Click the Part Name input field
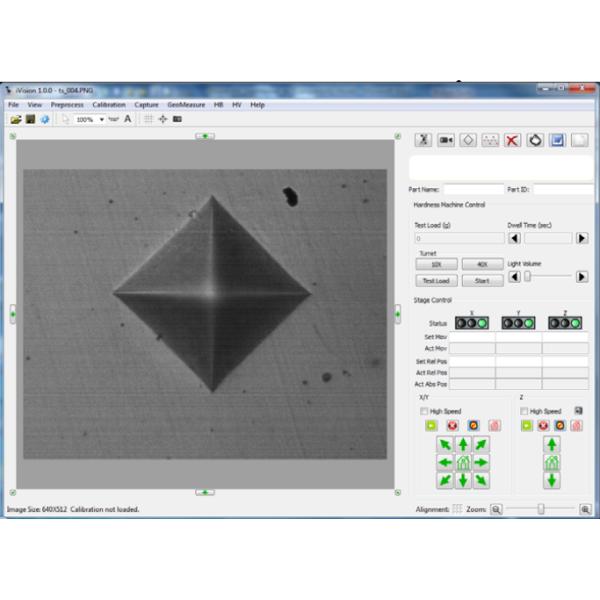Image resolution: width=600 pixels, height=600 pixels. click(473, 189)
